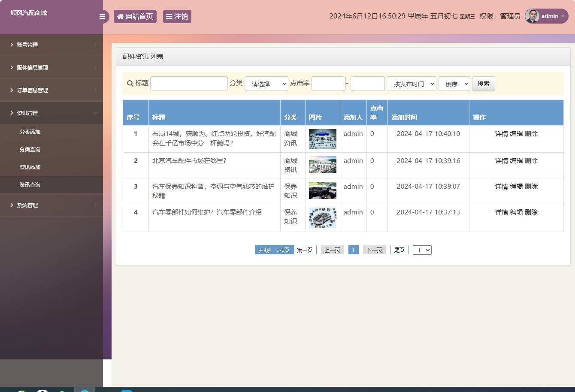The height and width of the screenshot is (392, 575).
Task: Click the chevron icon beside 系统管理
Action: tap(96, 205)
